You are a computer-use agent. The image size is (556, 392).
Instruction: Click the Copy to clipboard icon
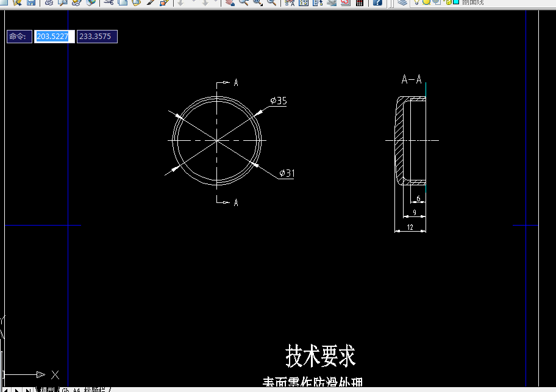pos(123,3)
